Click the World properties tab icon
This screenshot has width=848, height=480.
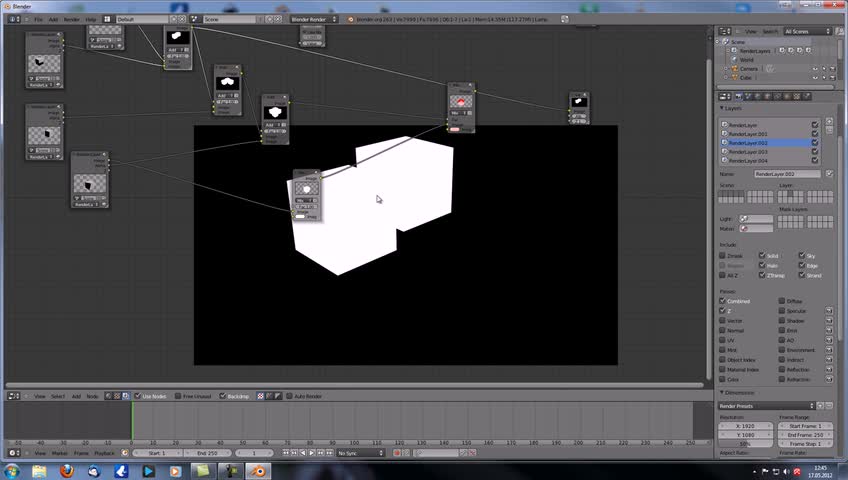(758, 96)
